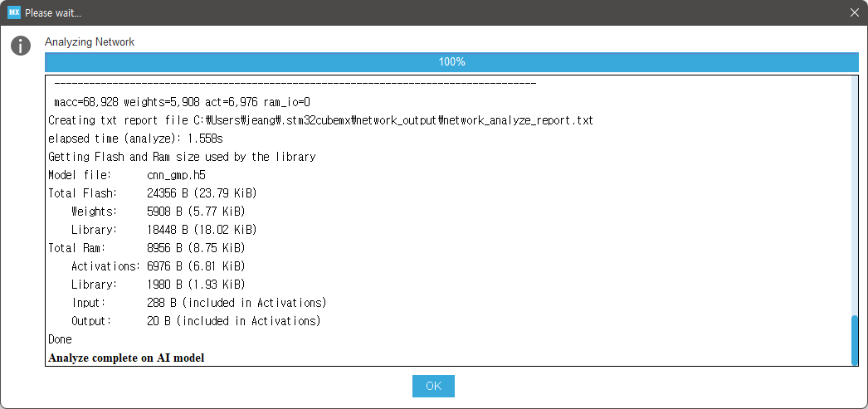This screenshot has height=409, width=868.
Task: Click the OK button
Action: point(433,386)
